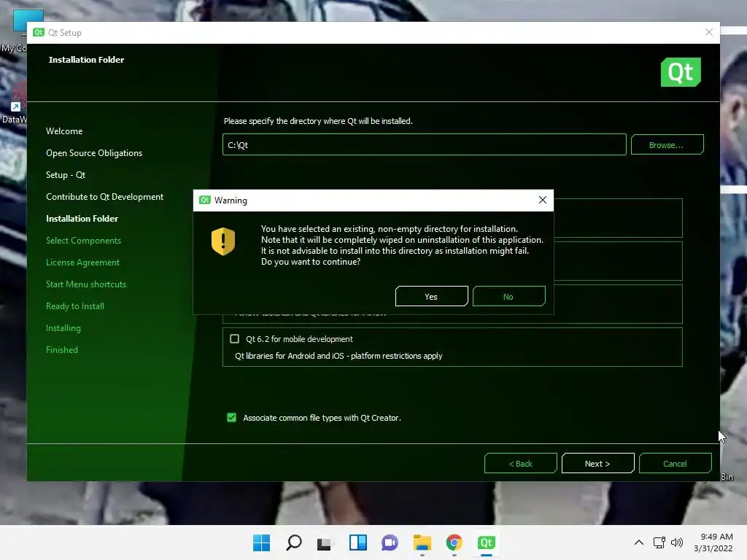This screenshot has width=747, height=560.
Task: Open the clock and date panel
Action: pyautogui.click(x=713, y=542)
